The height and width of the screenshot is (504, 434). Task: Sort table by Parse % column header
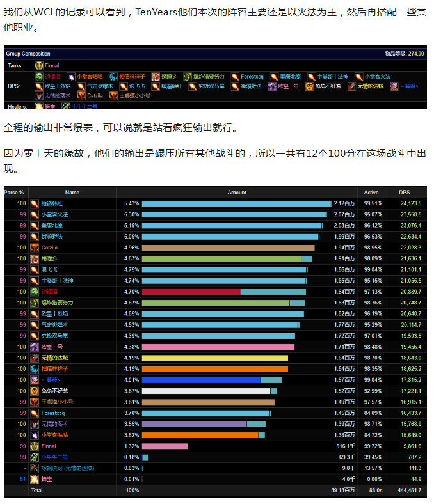pyautogui.click(x=14, y=192)
